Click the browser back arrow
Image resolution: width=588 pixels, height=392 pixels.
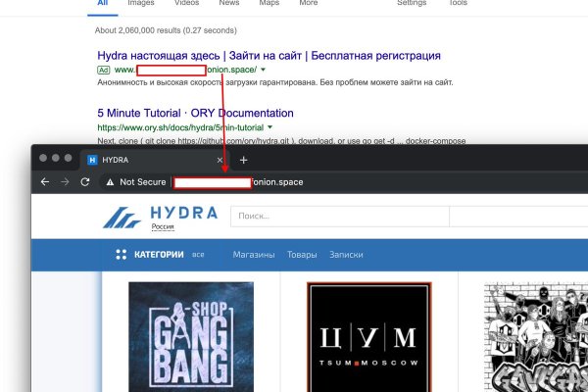click(x=45, y=182)
